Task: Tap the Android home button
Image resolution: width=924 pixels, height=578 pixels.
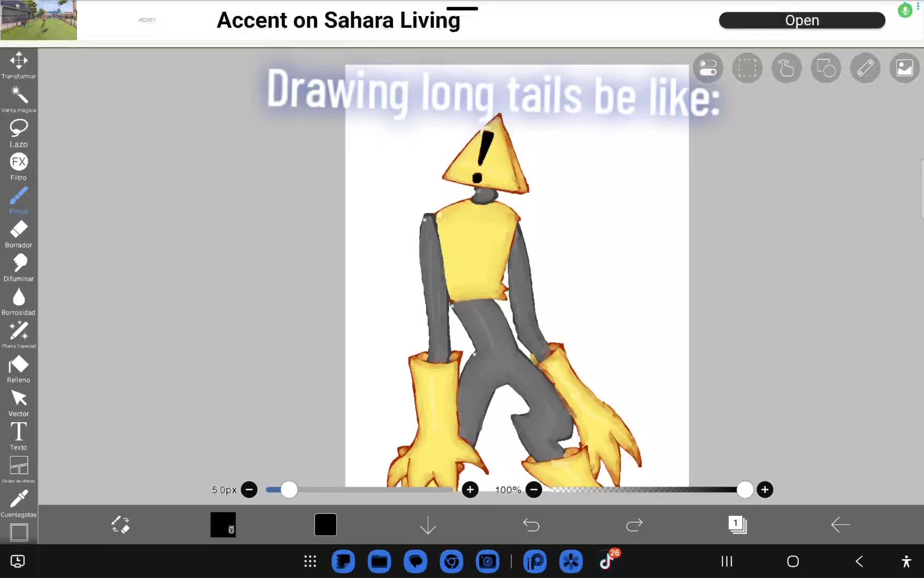Action: pos(793,561)
